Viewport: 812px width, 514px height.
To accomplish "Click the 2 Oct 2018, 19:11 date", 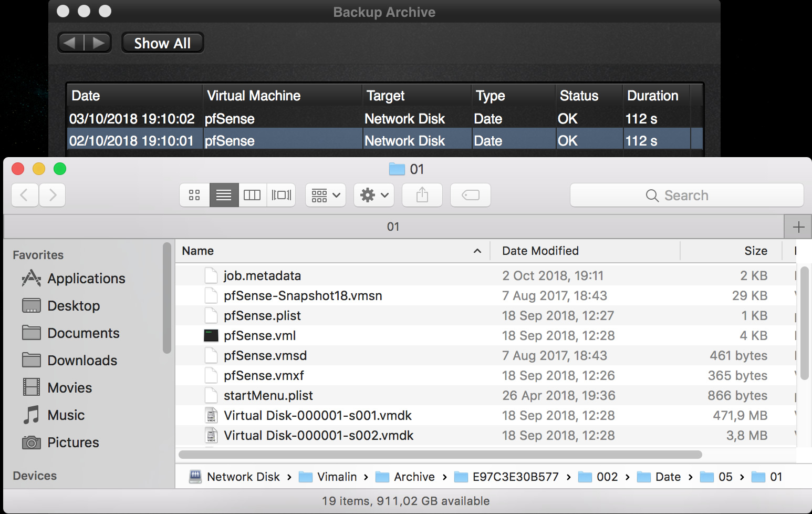I will [x=553, y=275].
